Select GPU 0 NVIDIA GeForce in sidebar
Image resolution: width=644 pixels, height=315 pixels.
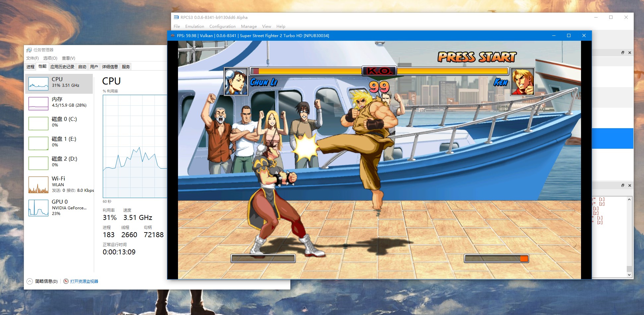click(x=59, y=208)
